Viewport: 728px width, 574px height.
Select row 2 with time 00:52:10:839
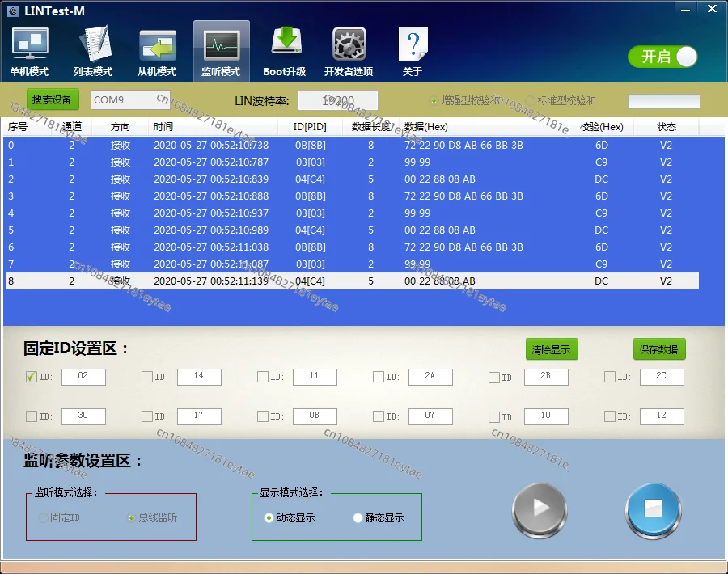[352, 179]
